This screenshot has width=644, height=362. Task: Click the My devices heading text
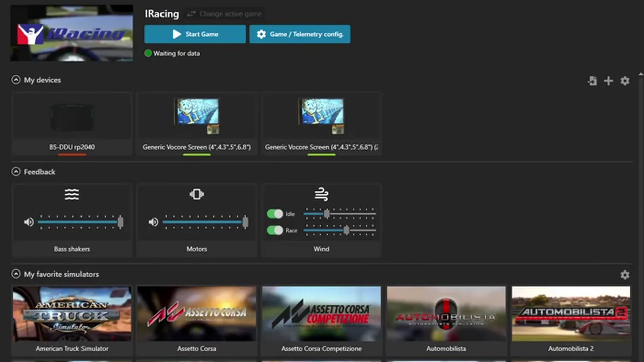click(42, 80)
